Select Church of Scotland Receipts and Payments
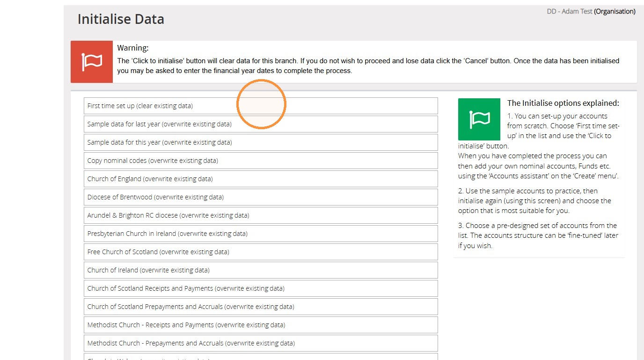The image size is (644, 360). coord(261,288)
